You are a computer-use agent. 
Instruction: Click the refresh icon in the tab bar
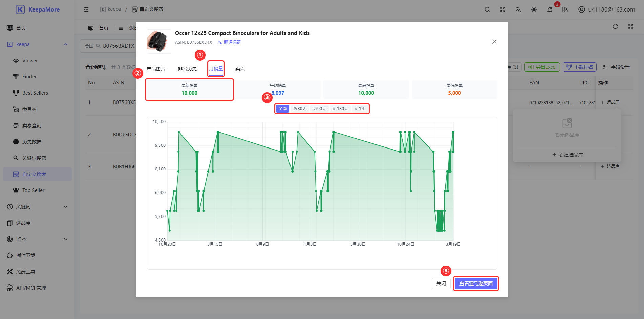(615, 26)
